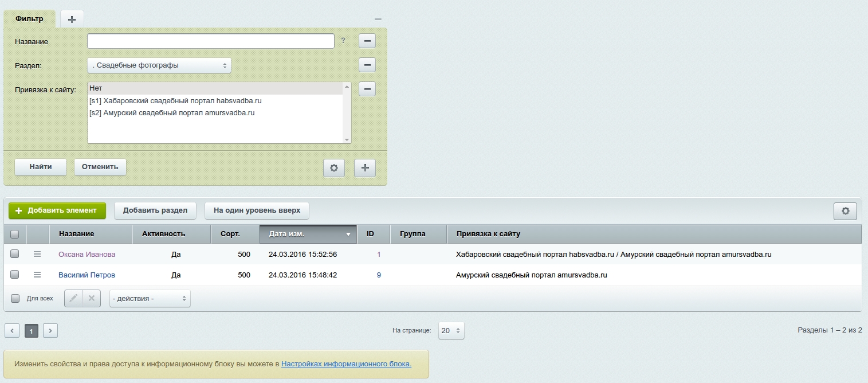Screen dimensions: 868x383
Task: Open the Раздел dropdown Свадебные фотографы
Action: tap(159, 65)
